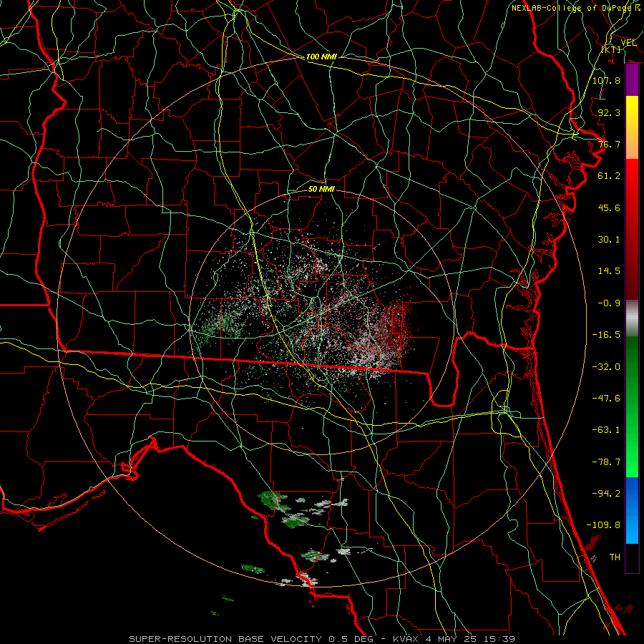The width and height of the screenshot is (644, 644).
Task: Pick the gray near-zero segment of the color bar
Action: 632,318
